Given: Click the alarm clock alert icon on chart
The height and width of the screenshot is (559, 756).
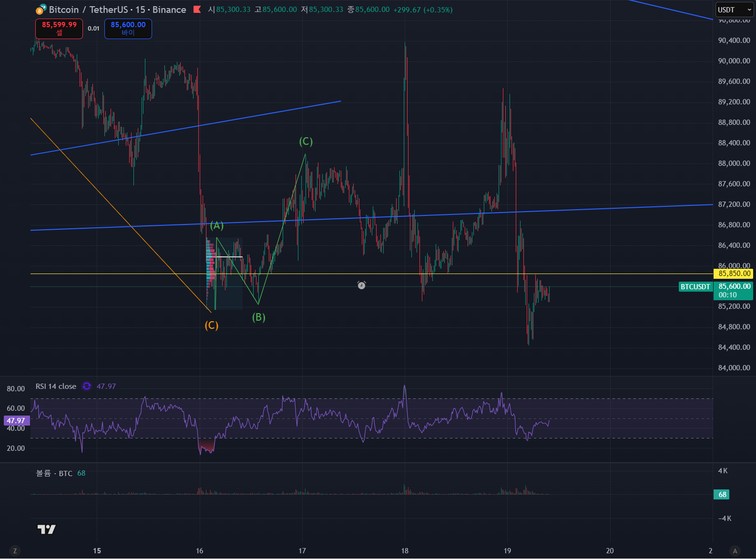Looking at the screenshot, I should [362, 285].
